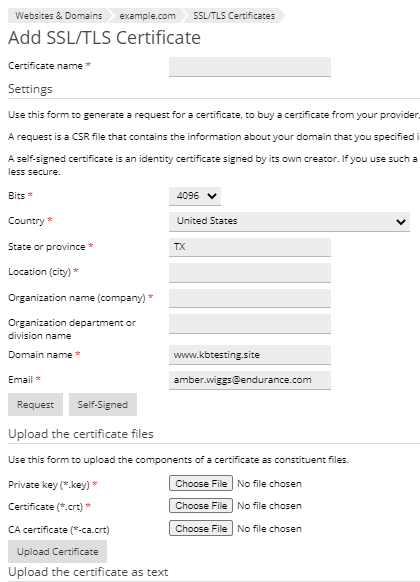Choose File for CA certificate (*-ca.crt)
420x582 pixels.
coord(201,528)
